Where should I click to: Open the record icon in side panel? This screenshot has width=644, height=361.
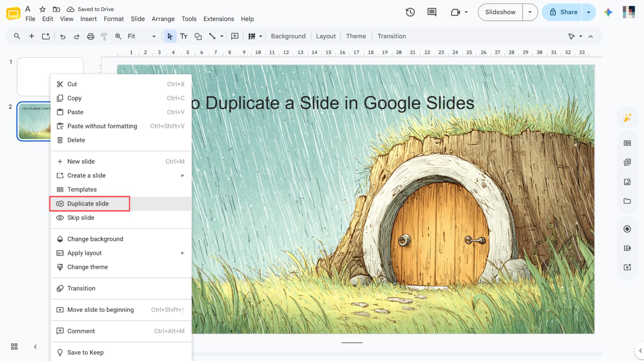coord(627,229)
